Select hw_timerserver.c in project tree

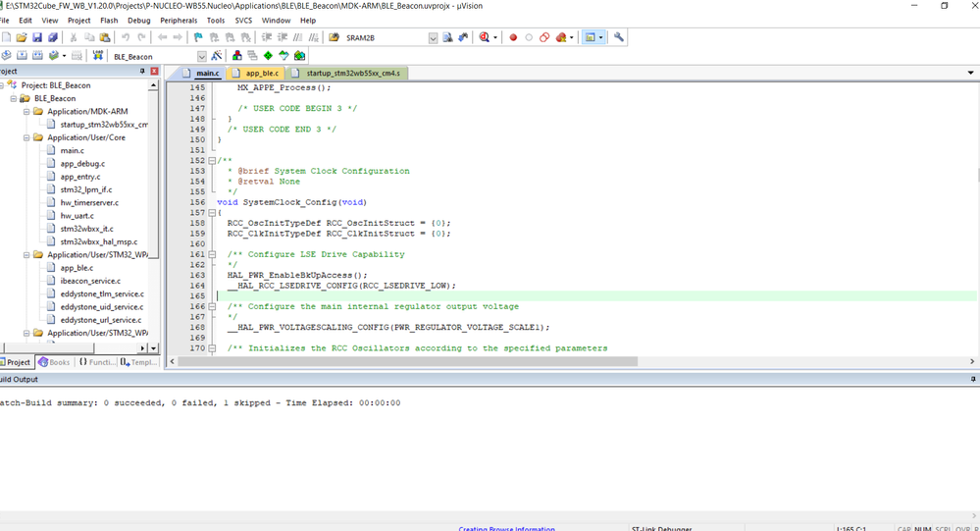click(x=89, y=202)
